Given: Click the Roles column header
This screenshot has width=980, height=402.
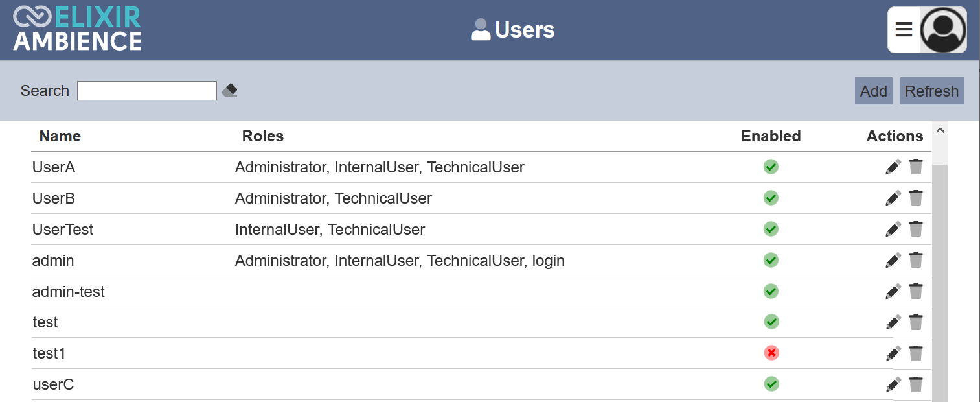Looking at the screenshot, I should point(262,136).
